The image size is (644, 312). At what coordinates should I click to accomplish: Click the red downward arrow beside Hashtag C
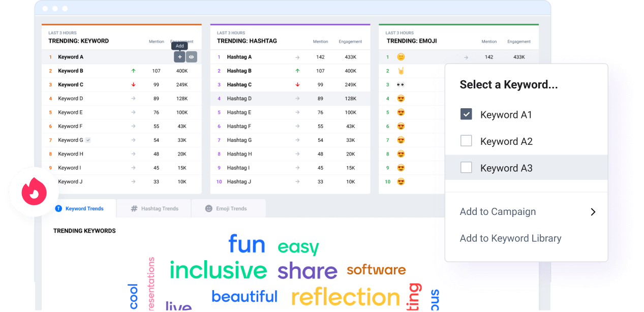(x=297, y=84)
